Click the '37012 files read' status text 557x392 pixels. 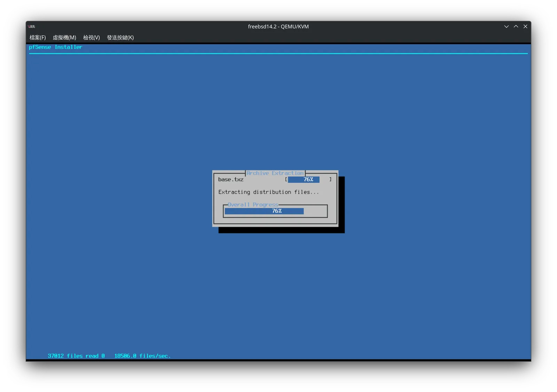point(73,356)
